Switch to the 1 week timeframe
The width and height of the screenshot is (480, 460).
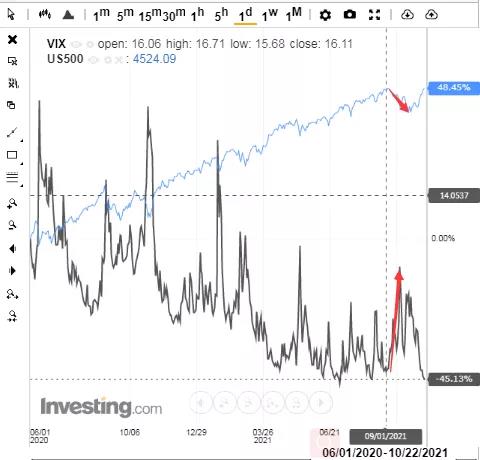[269, 14]
